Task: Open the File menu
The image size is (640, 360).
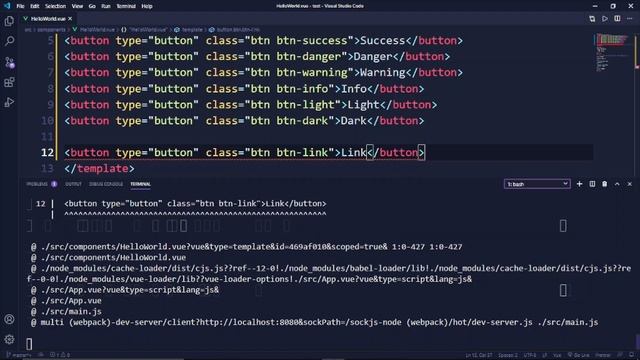Action: [x=20, y=6]
